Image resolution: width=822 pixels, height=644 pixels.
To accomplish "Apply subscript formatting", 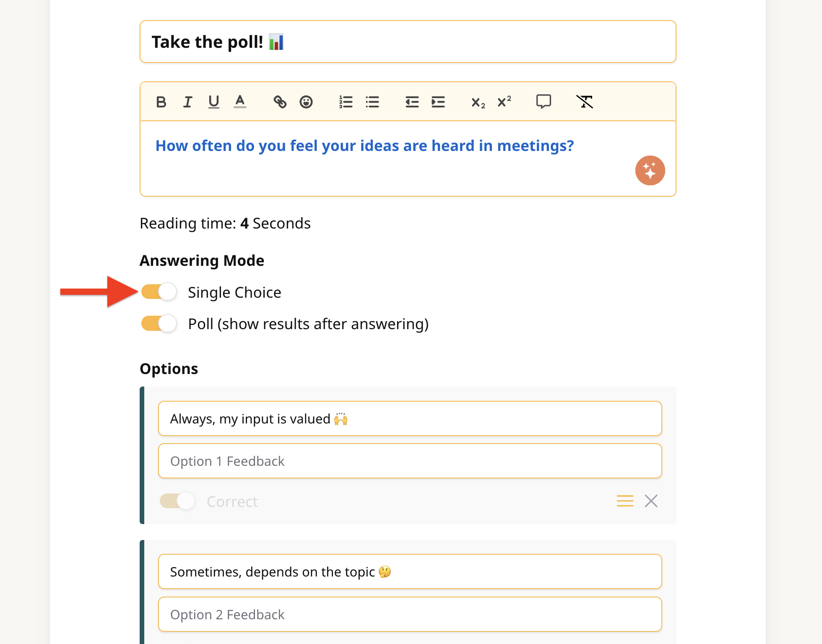I will tap(478, 102).
